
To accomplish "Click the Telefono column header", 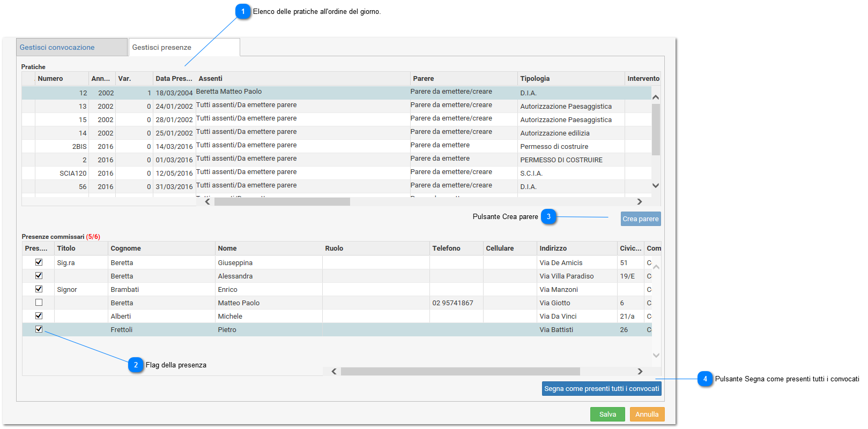I will coord(456,248).
